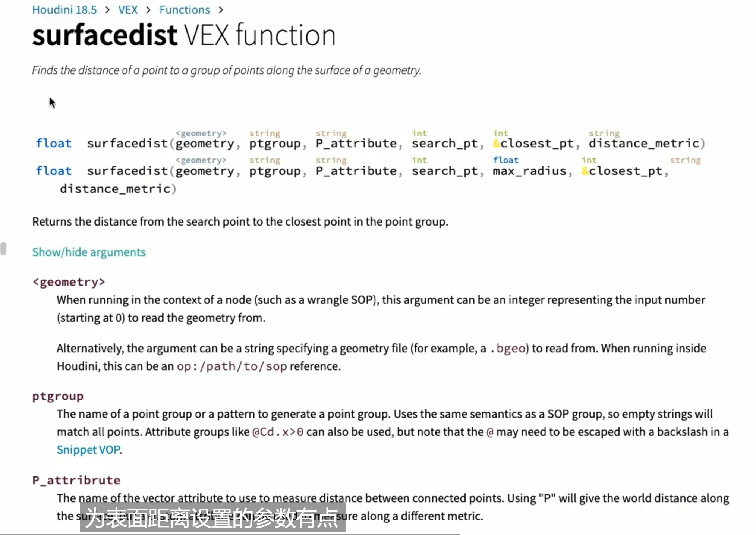
Task: Click the left edge scrollbar handle
Action: 3,249
